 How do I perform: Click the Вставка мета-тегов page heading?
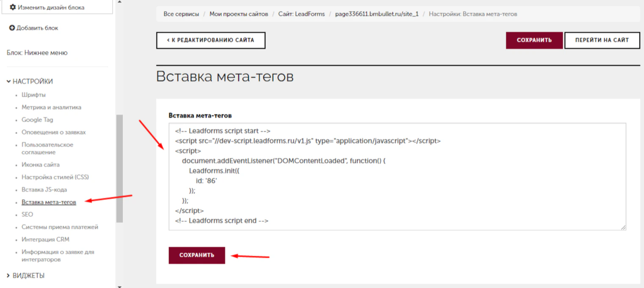point(225,77)
